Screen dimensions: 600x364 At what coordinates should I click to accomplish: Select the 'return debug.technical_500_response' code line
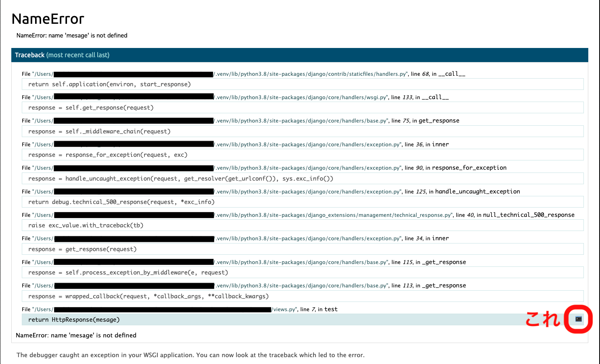303,202
